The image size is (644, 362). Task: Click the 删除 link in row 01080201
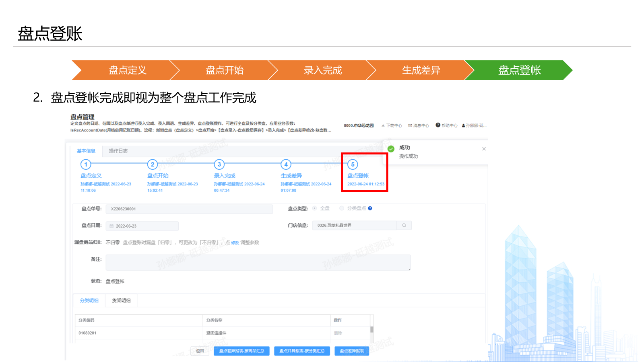(338, 333)
